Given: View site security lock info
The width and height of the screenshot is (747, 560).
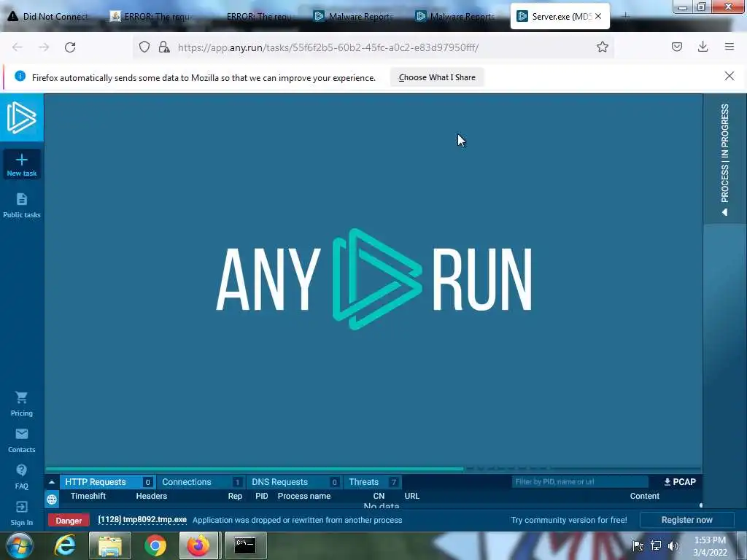Looking at the screenshot, I should pos(164,47).
